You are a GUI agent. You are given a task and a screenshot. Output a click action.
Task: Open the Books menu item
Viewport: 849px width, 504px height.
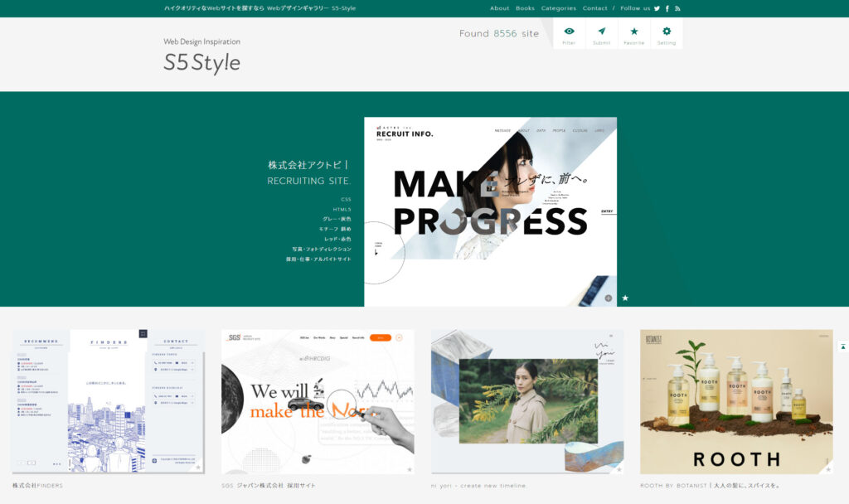[x=525, y=8]
